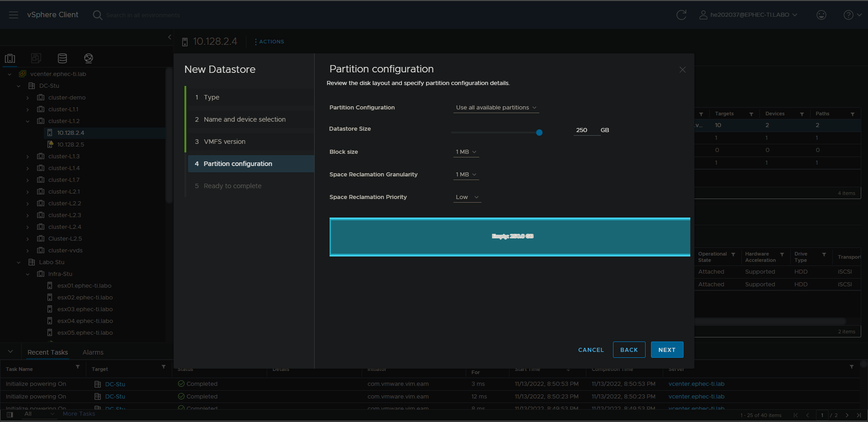Click the host icon for esx01.ephec-ti.labo

tap(50, 285)
